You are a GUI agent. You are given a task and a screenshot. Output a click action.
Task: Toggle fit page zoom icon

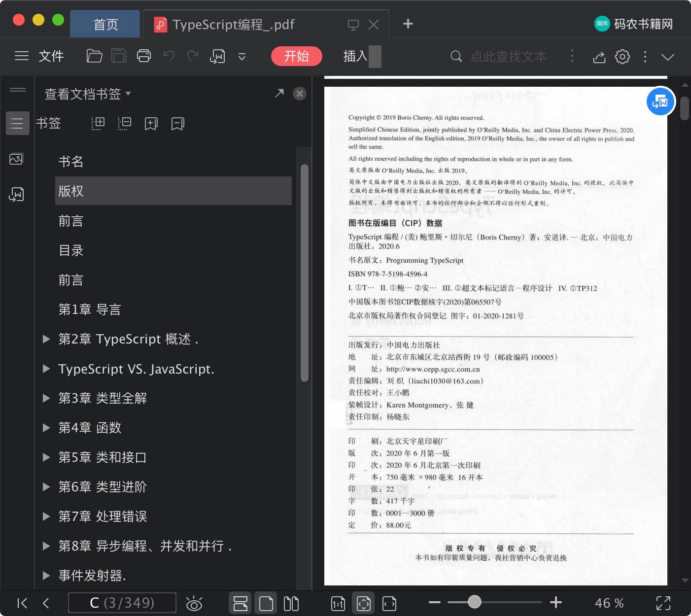[364, 603]
